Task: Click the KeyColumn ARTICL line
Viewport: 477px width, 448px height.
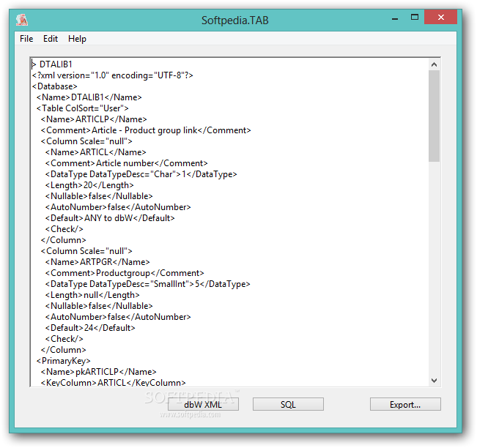Action: coord(113,382)
